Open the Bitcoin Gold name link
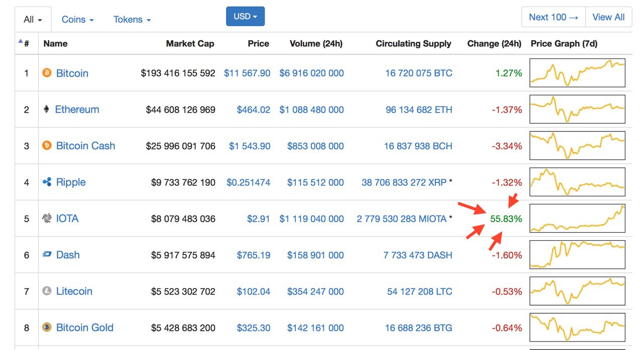The width and height of the screenshot is (644, 350). 85,327
